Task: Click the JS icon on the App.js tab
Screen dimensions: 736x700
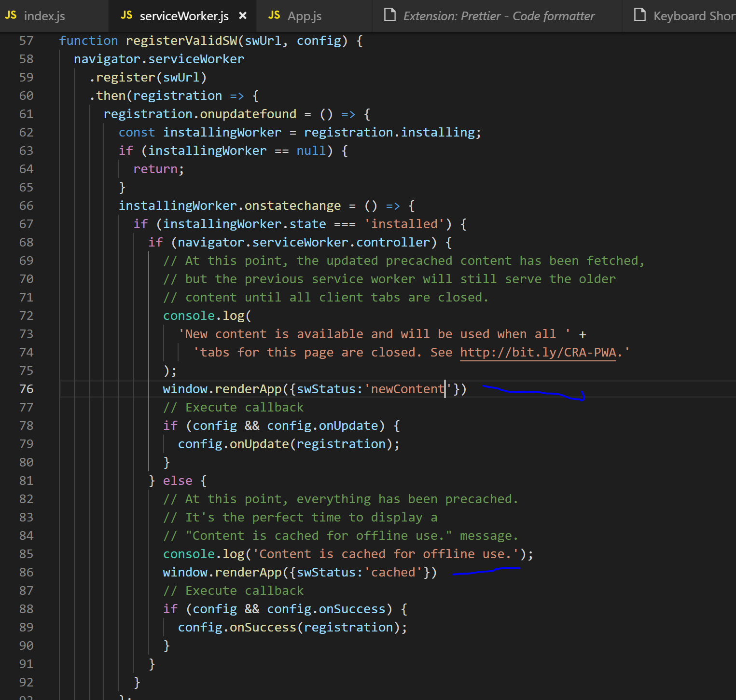Action: (274, 15)
